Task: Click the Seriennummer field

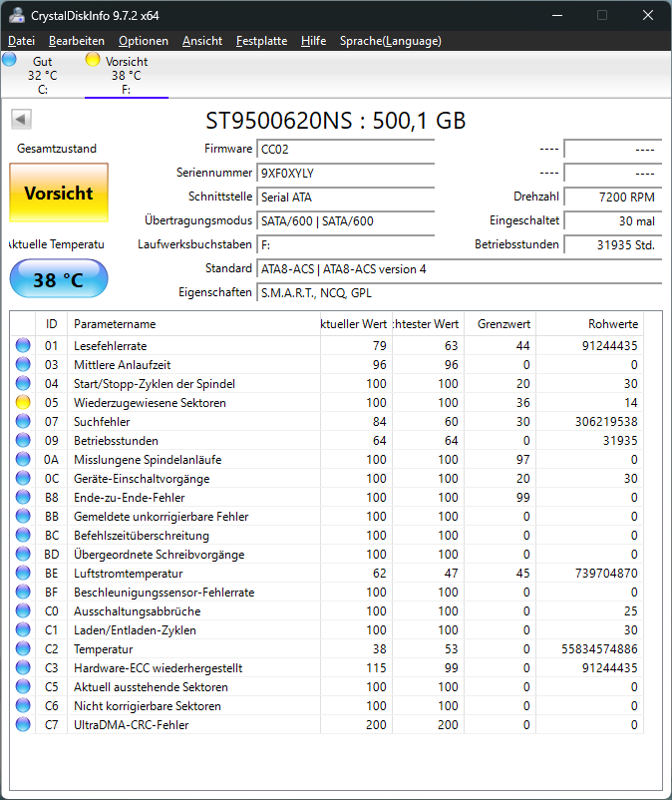Action: 345,174
